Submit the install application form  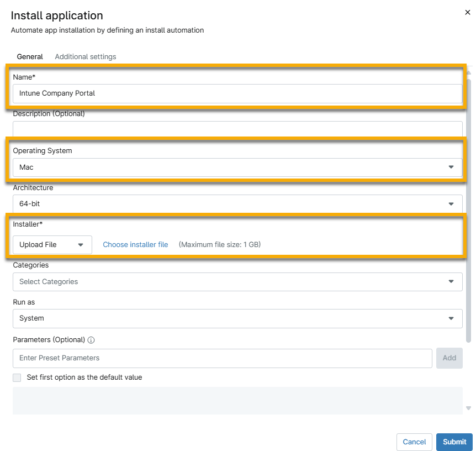(x=454, y=442)
